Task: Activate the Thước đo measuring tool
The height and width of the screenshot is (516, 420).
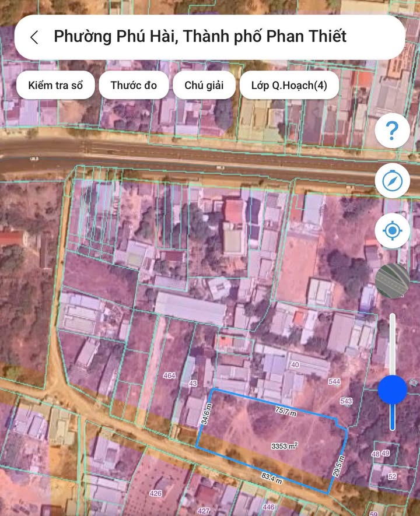Action: click(134, 85)
